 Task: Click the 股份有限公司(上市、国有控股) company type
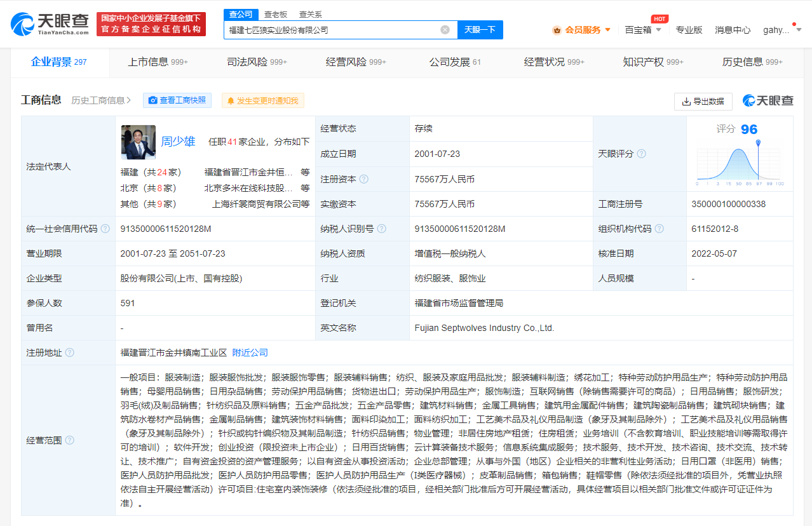click(x=182, y=278)
